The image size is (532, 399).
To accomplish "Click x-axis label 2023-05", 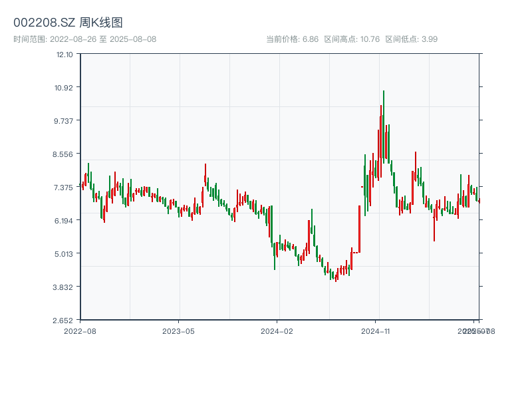I will pos(178,331).
